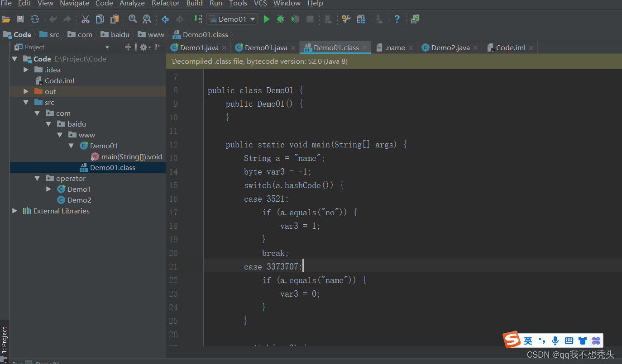The width and height of the screenshot is (622, 364).
Task: Select Code.iml in project tree
Action: click(59, 80)
